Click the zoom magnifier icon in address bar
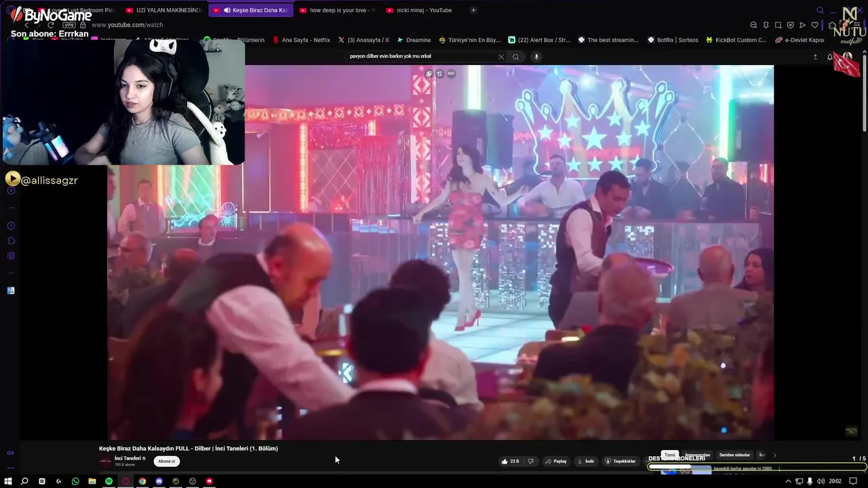868x488 pixels. (753, 25)
